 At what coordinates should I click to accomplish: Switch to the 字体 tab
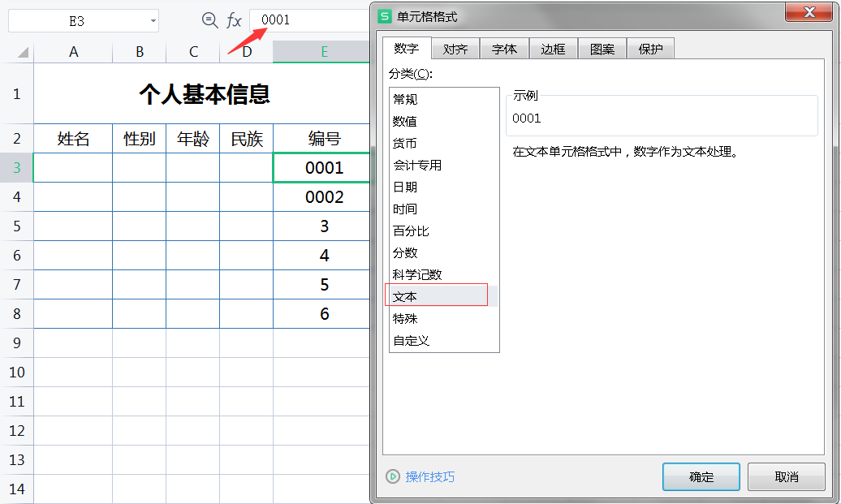504,50
